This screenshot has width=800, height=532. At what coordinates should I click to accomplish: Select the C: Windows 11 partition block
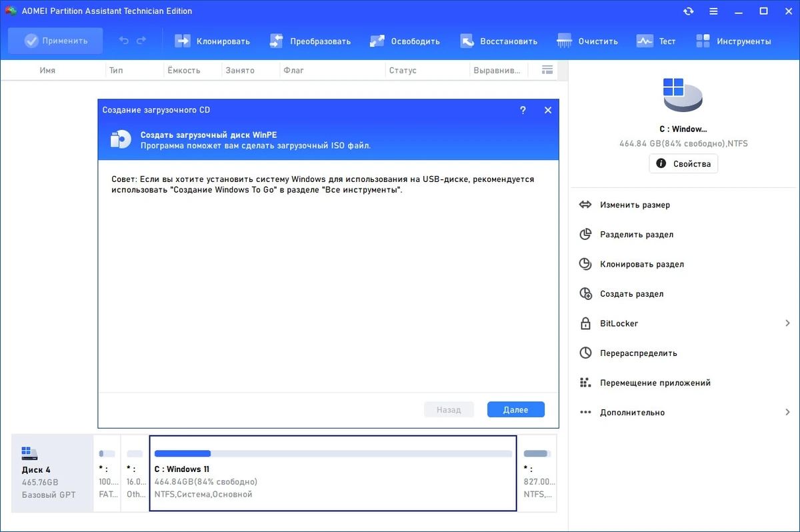[333, 473]
